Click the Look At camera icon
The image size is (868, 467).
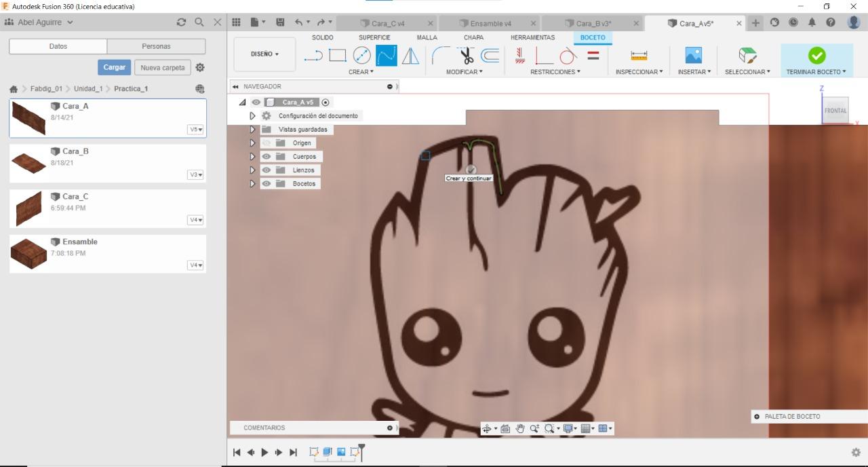pos(505,428)
